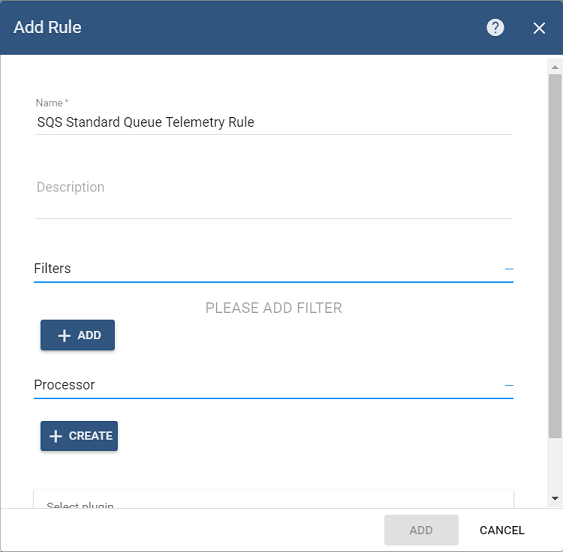Cancel the rule creation
Image resolution: width=563 pixels, height=552 pixels.
[502, 530]
